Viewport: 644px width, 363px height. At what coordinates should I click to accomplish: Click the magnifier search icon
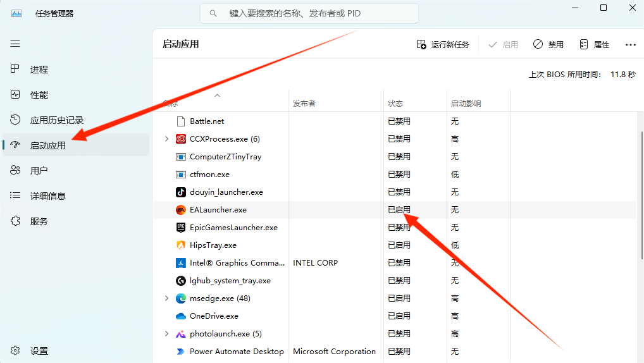coord(213,13)
